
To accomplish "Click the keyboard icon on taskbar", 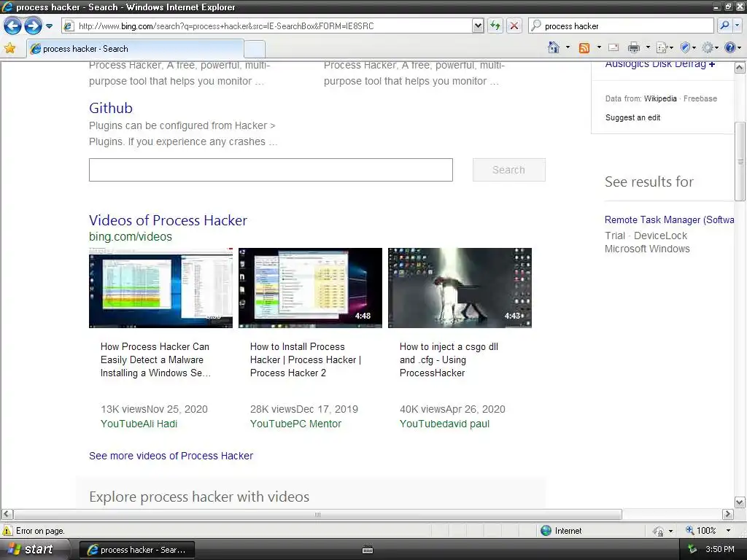I will pyautogui.click(x=368, y=550).
